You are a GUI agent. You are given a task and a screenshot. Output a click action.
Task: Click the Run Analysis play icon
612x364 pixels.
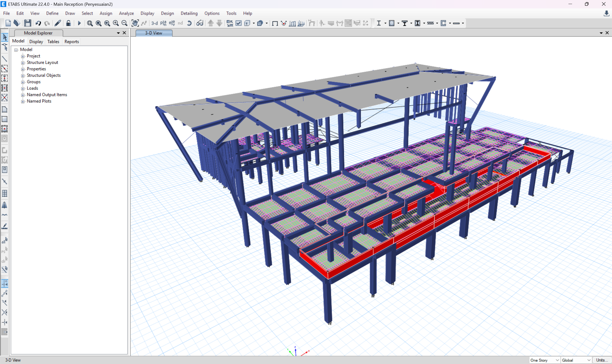point(79,23)
